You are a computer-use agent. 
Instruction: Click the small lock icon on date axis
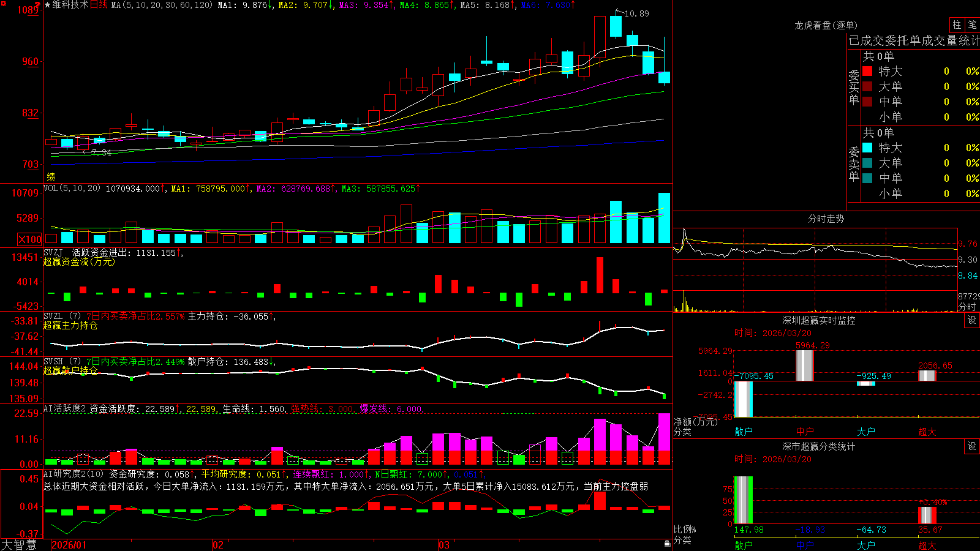[668, 544]
